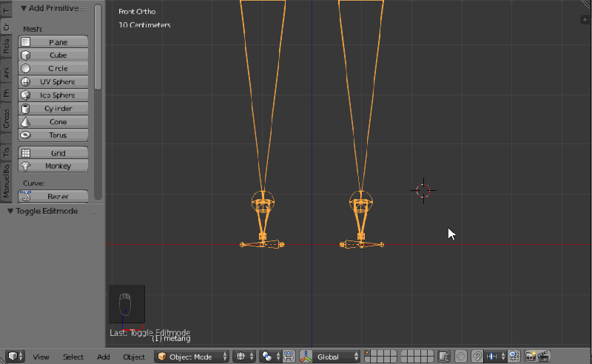
Task: Expand the properties region plus icon
Action: click(x=585, y=20)
